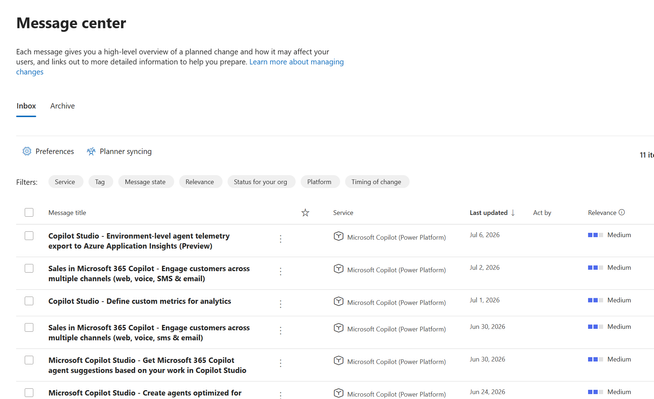Click Medium relevance in Jun 30 Sales row
The image size is (654, 399).
(x=619, y=326)
